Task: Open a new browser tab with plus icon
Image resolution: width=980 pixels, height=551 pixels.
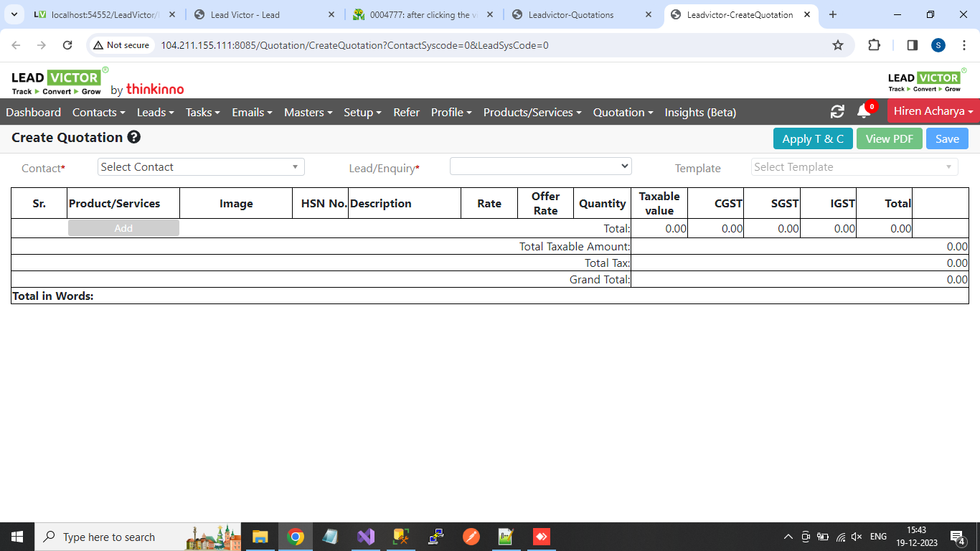Action: pyautogui.click(x=833, y=14)
